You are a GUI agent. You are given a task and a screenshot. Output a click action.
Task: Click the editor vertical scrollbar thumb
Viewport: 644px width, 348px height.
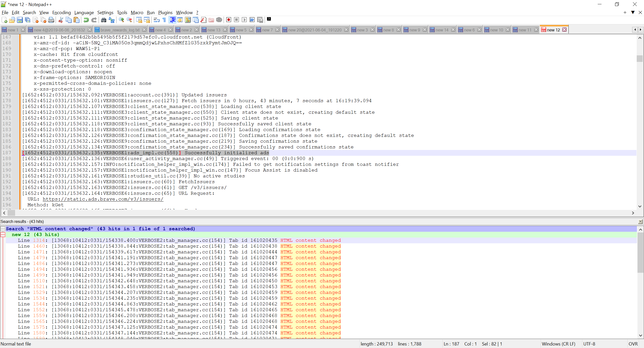[640, 58]
